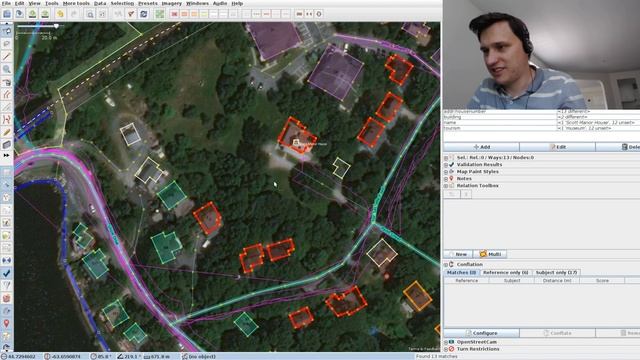This screenshot has height=360, width=640.
Task: Click the Score column header
Action: 602,281
